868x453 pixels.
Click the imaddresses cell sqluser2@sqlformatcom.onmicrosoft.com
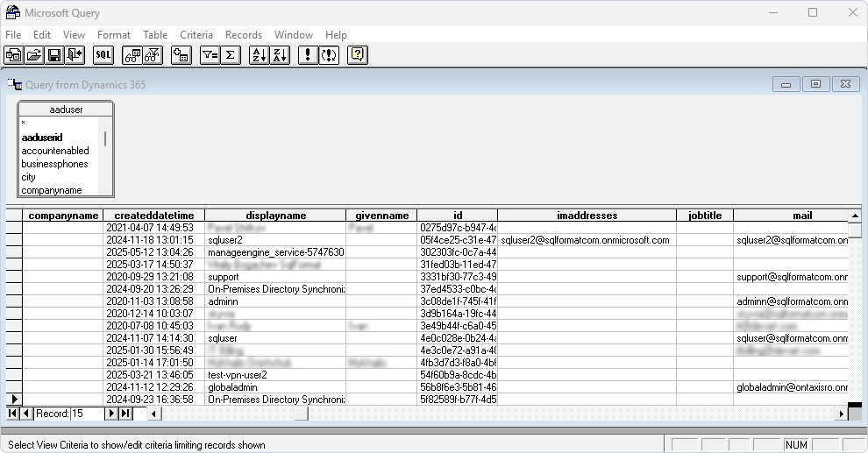[587, 240]
